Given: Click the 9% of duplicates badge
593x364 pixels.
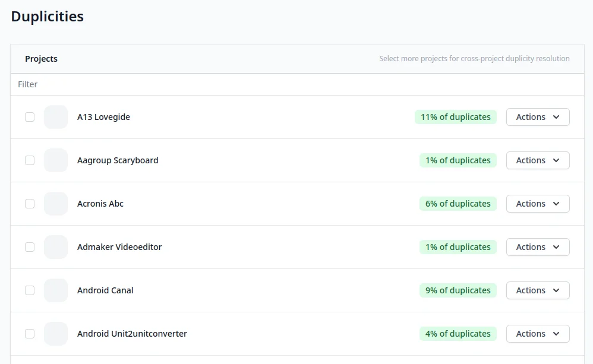Looking at the screenshot, I should coord(458,290).
